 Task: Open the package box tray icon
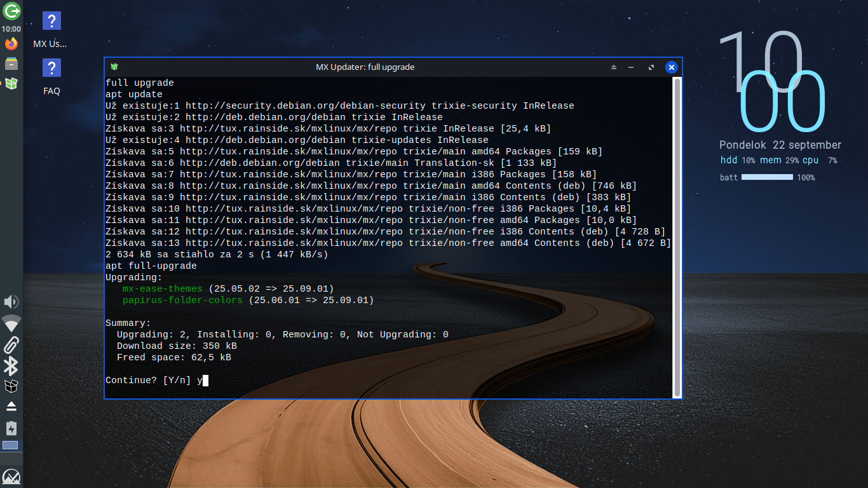coord(11,386)
